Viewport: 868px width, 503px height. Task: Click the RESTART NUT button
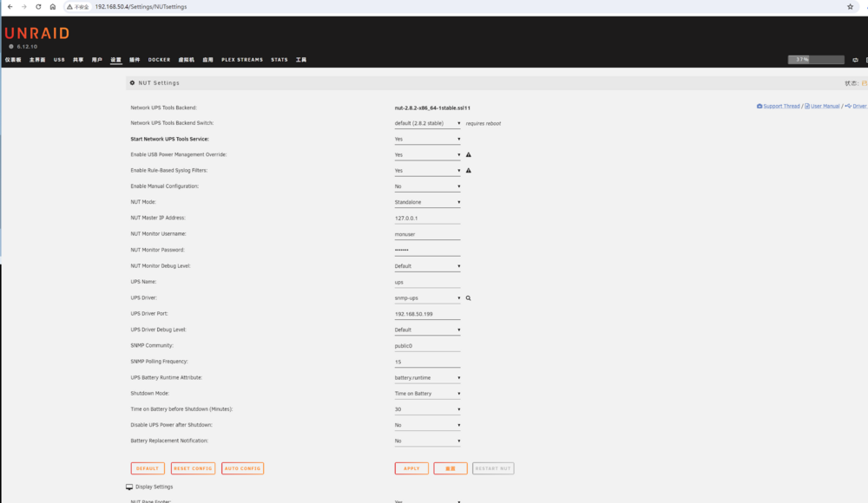pyautogui.click(x=493, y=468)
